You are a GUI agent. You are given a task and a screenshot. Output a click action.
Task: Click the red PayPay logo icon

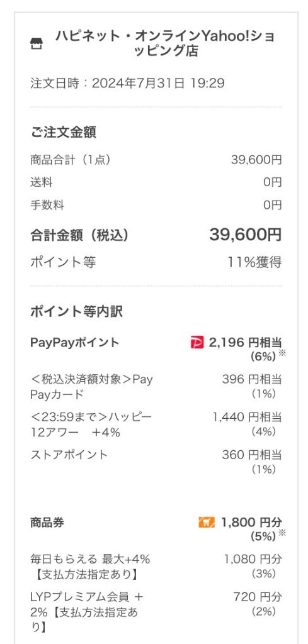pyautogui.click(x=197, y=342)
